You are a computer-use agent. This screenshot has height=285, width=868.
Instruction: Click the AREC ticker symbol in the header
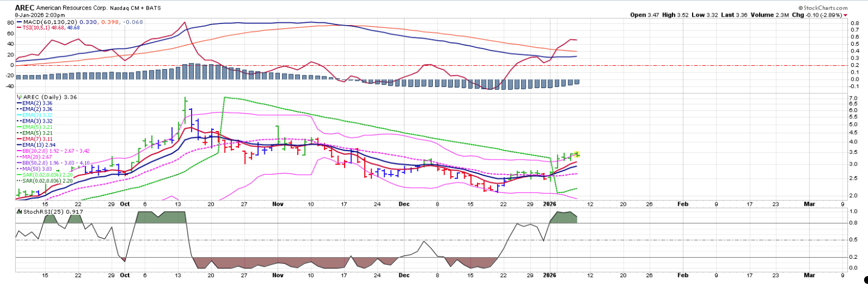pyautogui.click(x=26, y=8)
